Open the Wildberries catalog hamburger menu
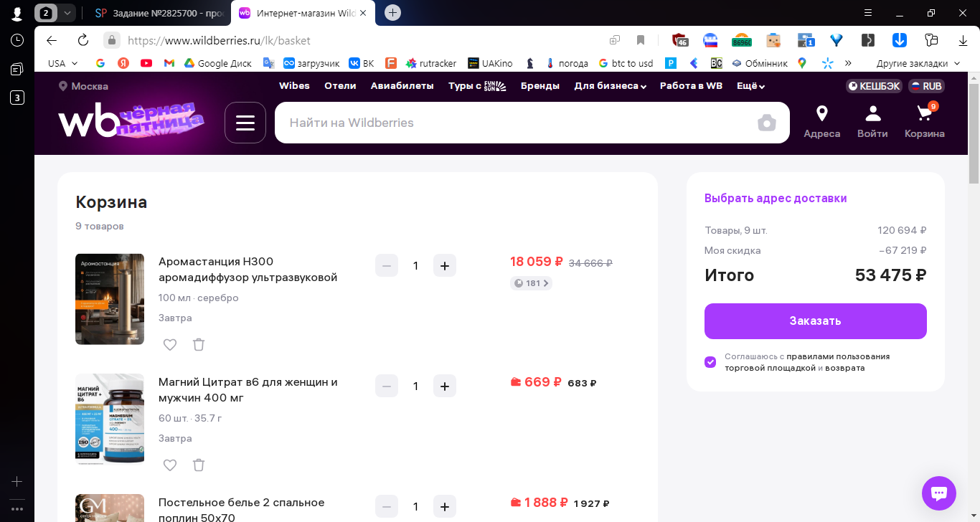Viewport: 980px width, 522px height. pos(245,123)
